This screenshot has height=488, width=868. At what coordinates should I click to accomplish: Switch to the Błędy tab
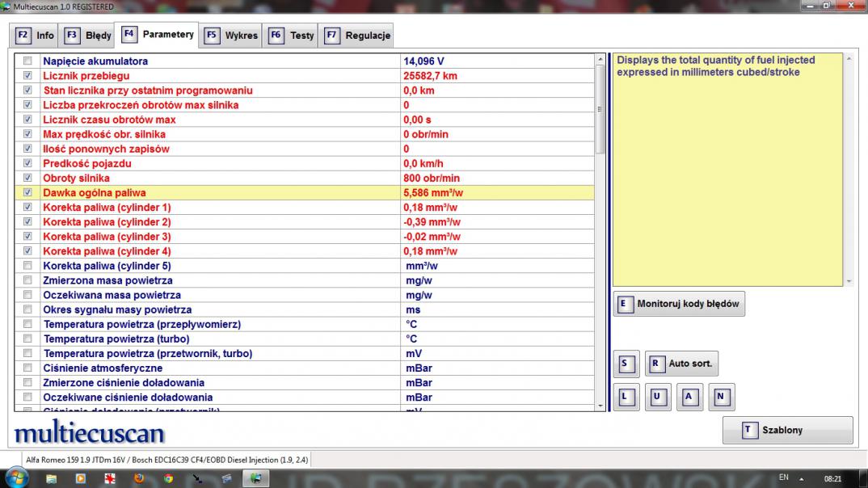click(x=88, y=36)
